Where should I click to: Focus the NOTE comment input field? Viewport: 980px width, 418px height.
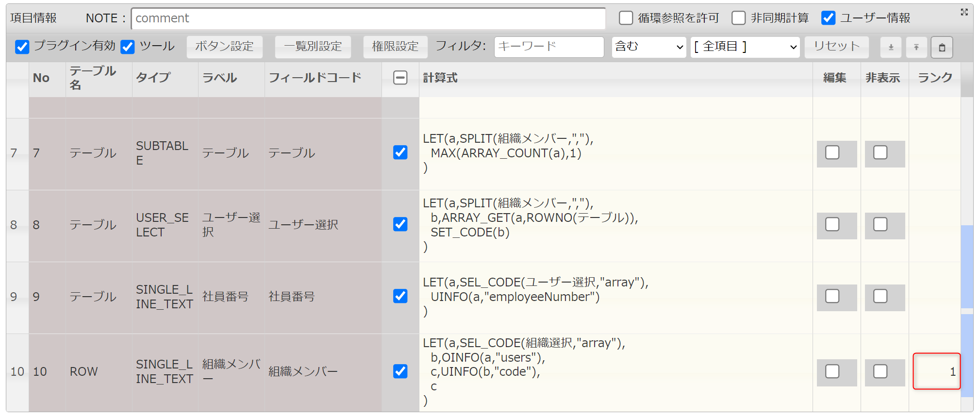point(368,18)
